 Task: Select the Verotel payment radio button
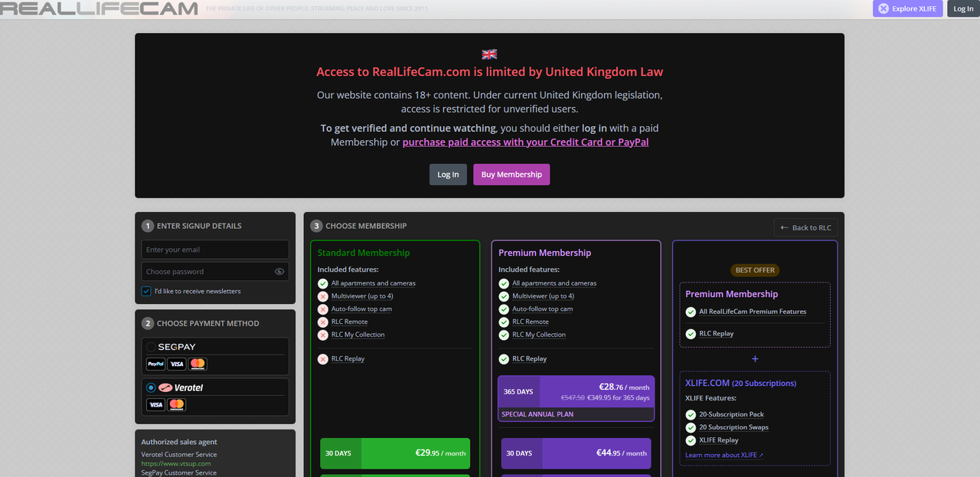click(x=151, y=387)
